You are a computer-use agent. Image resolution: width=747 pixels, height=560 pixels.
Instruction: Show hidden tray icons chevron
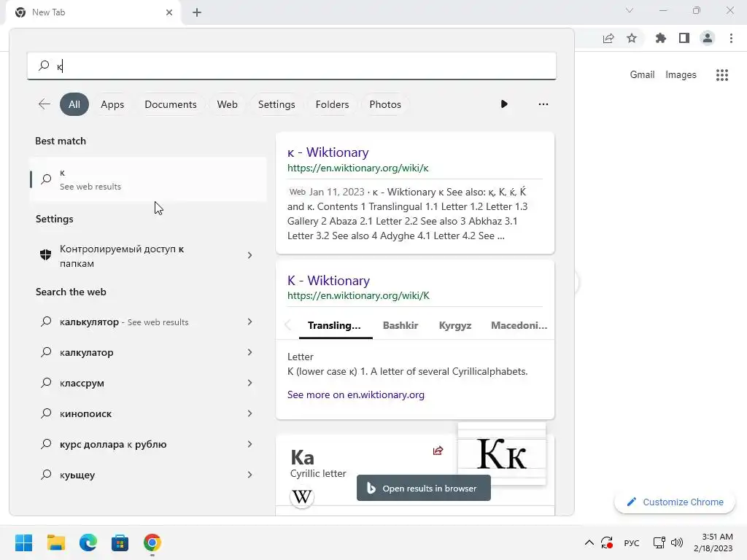pyautogui.click(x=589, y=542)
